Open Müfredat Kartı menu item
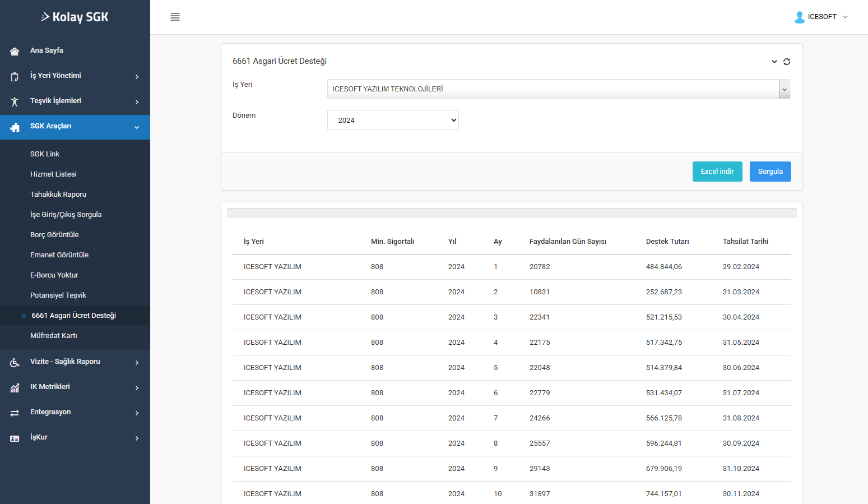 point(54,335)
